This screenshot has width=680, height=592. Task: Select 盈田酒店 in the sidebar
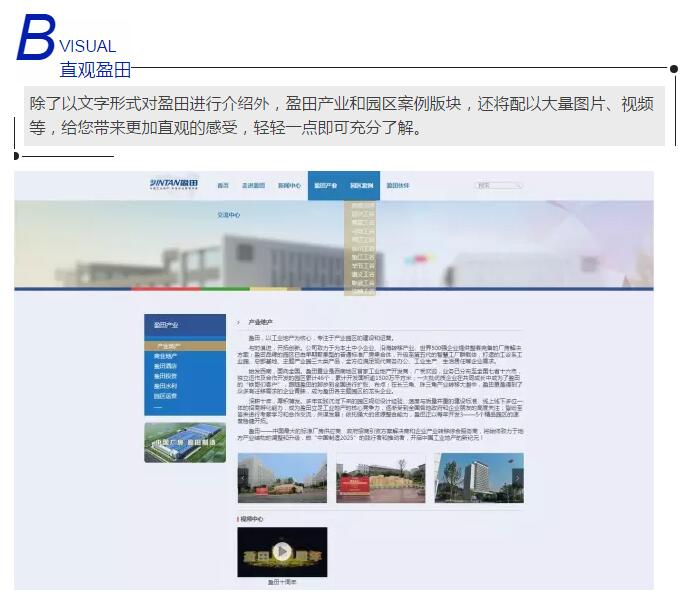165,366
